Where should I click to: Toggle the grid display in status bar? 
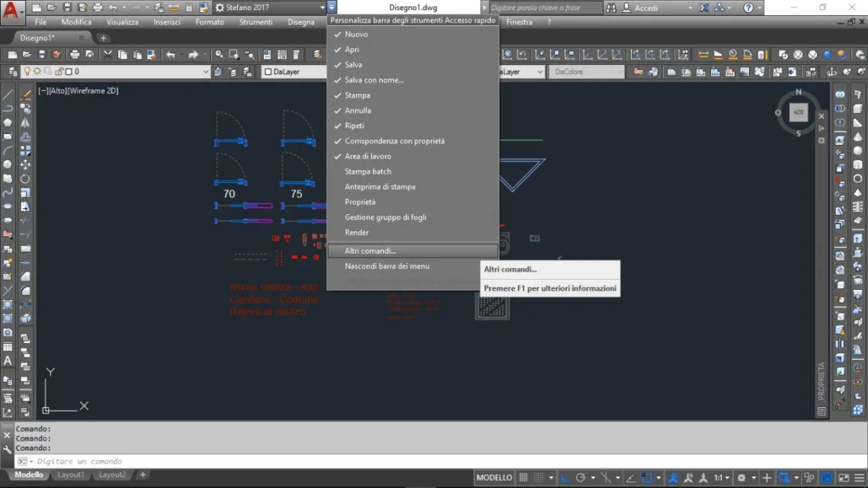tap(524, 477)
